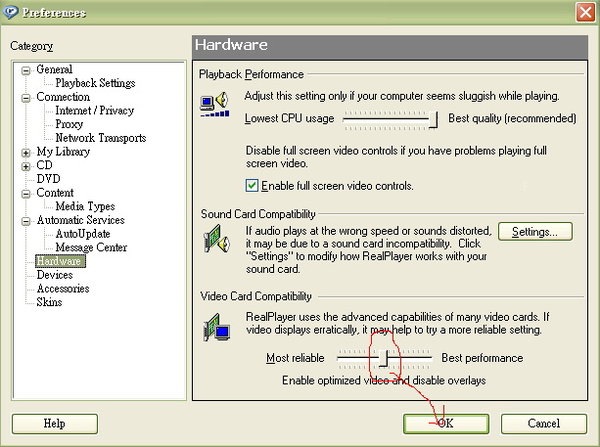600x447 pixels.
Task: Click the Video Card Compatibility heading
Action: (256, 296)
